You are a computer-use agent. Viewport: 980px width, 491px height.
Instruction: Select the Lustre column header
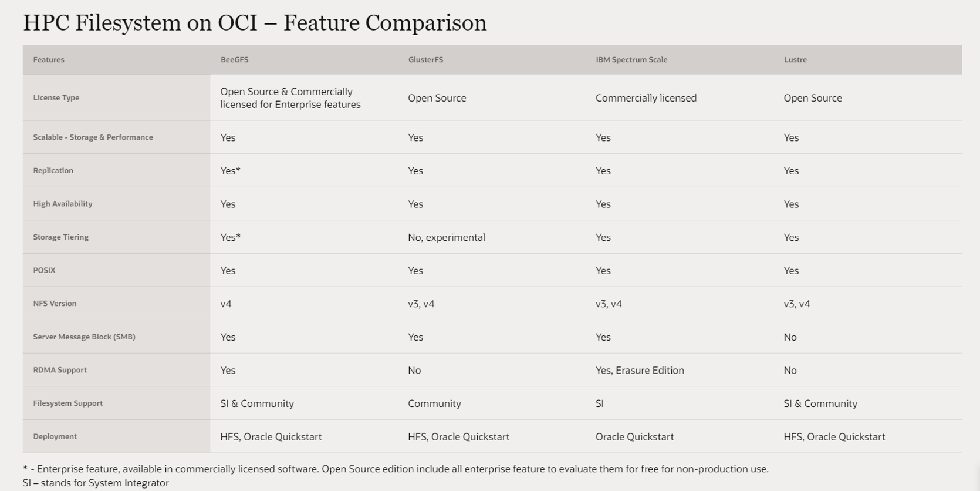click(795, 60)
